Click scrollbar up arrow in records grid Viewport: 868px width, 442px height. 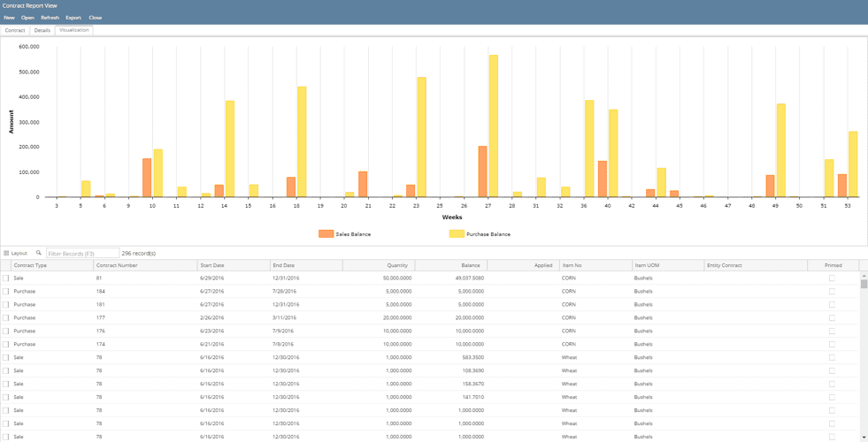(864, 277)
